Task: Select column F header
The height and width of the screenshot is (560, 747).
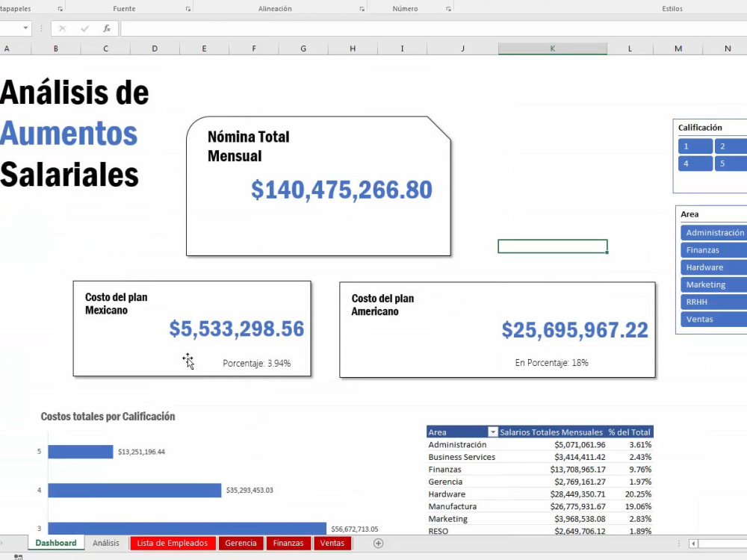Action: [254, 49]
